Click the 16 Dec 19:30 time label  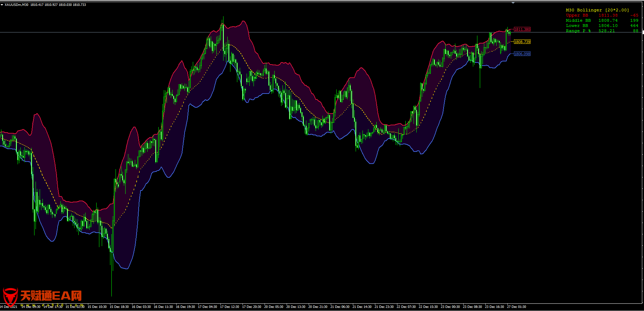(186, 307)
